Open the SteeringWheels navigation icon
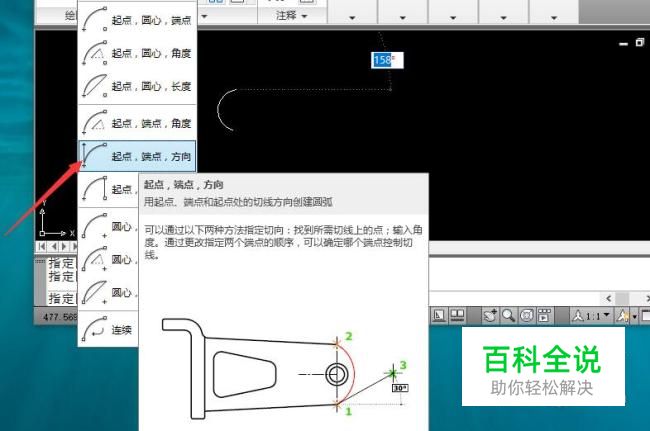650x431 pixels. coord(526,316)
